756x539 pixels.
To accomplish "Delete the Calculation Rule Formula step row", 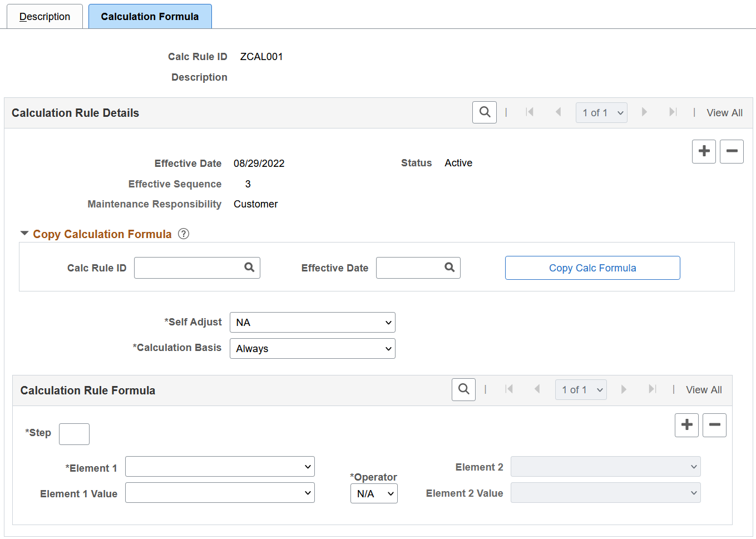I will (714, 425).
